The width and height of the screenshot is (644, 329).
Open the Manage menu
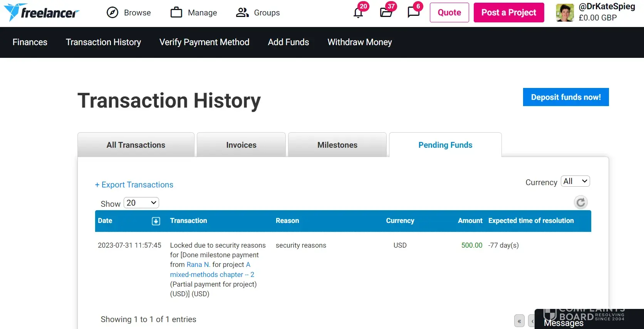coord(194,13)
